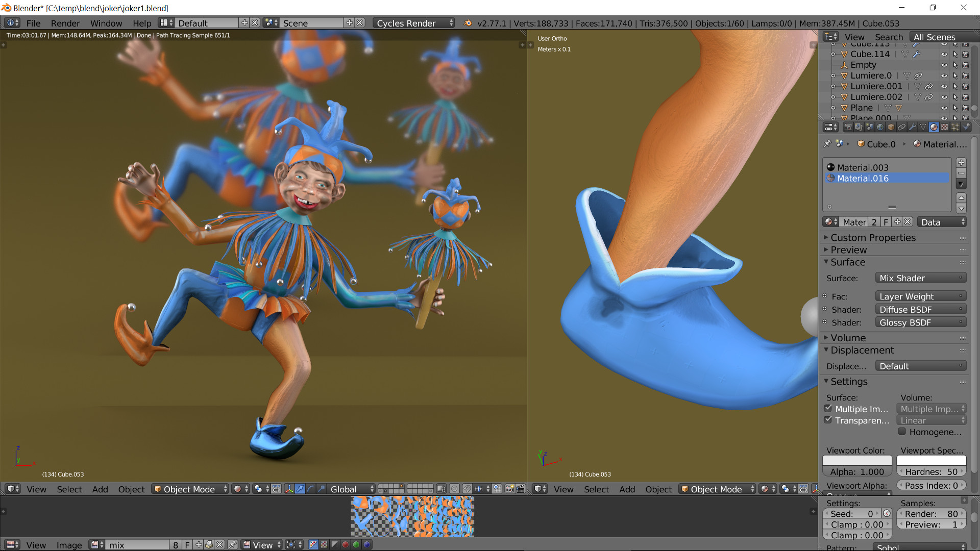Open the Texture properties tab checker icon
This screenshot has height=551, width=980.
click(x=945, y=127)
